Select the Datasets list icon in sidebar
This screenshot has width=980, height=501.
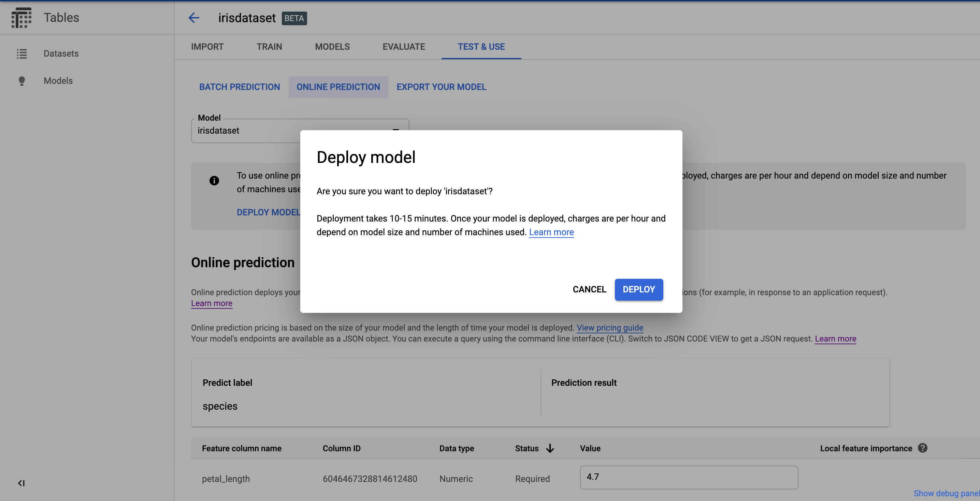22,54
